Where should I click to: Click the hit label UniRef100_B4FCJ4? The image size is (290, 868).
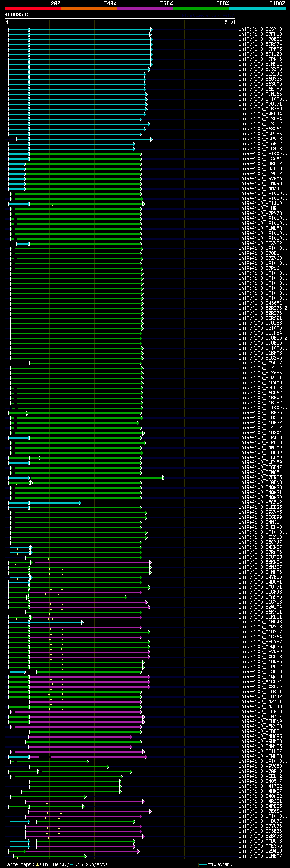pos(260,114)
